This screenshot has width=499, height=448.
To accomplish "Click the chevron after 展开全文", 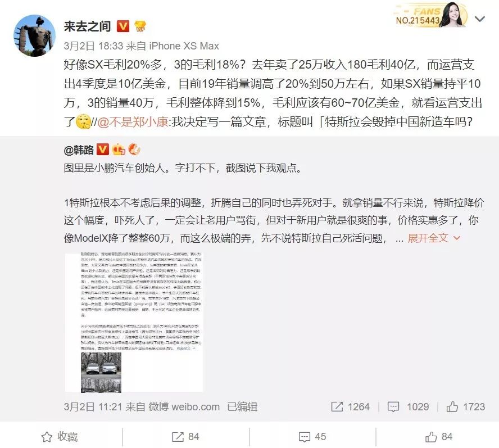I will pyautogui.click(x=456, y=238).
